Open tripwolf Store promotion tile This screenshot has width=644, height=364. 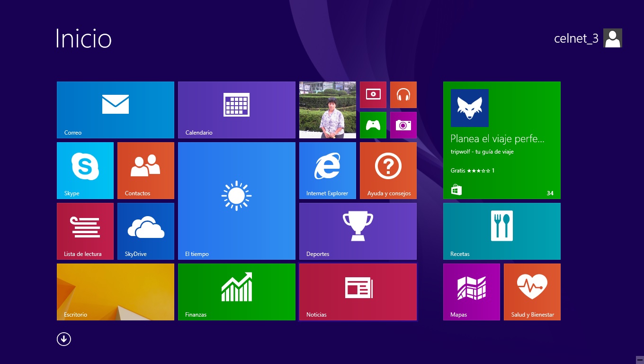pos(502,140)
